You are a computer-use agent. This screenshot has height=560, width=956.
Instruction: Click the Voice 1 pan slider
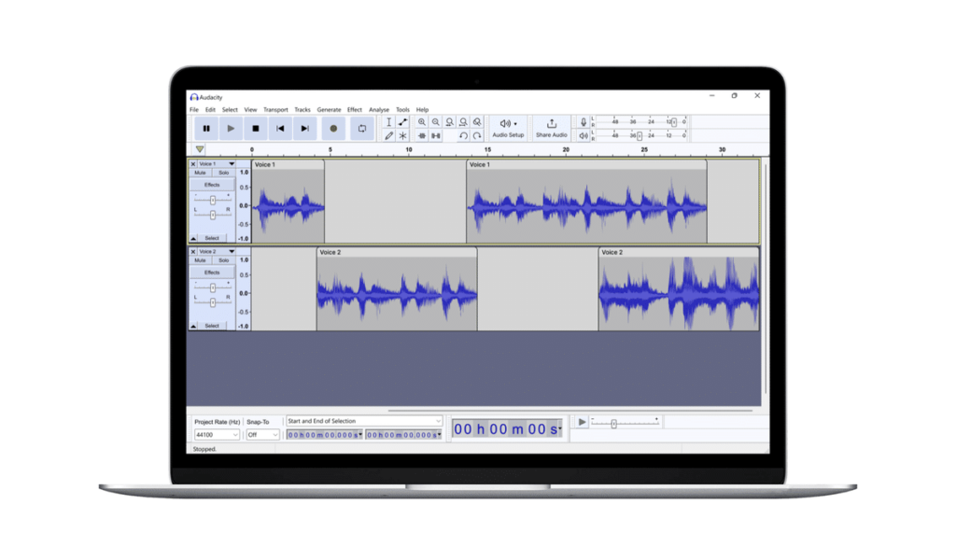coord(212,215)
